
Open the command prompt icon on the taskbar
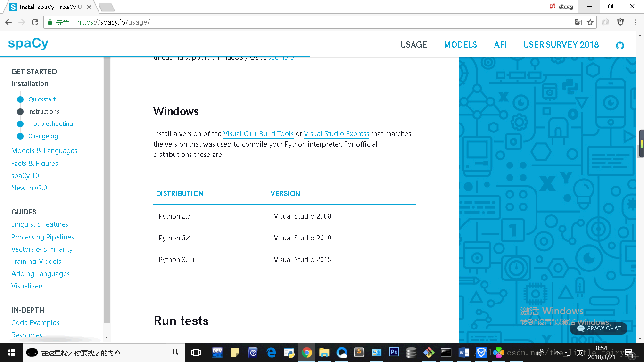coord(446,352)
